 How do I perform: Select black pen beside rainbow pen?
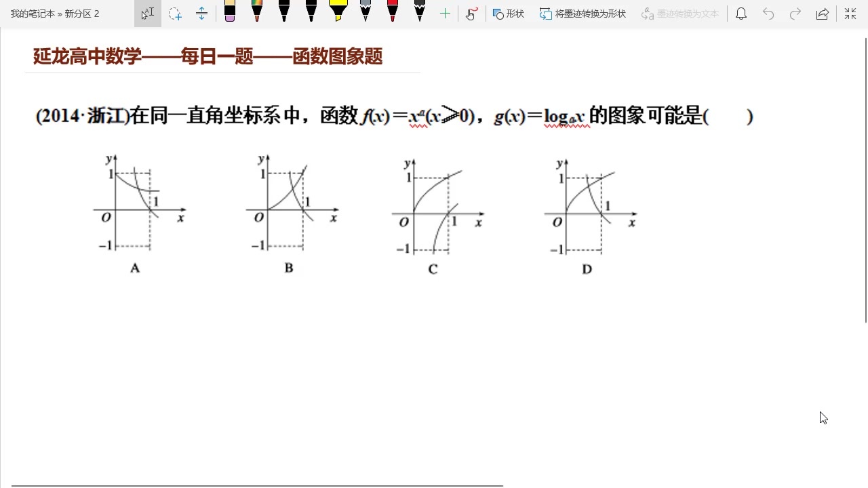point(284,12)
